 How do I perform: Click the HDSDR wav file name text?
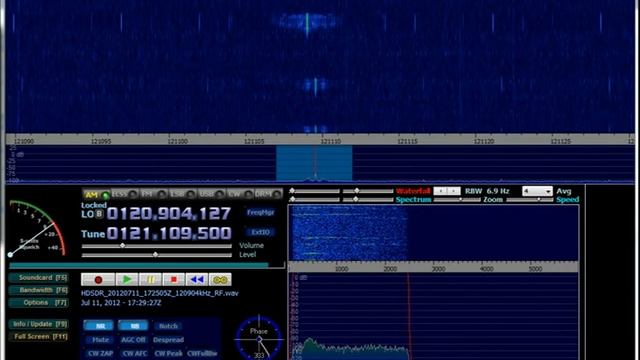[160, 293]
